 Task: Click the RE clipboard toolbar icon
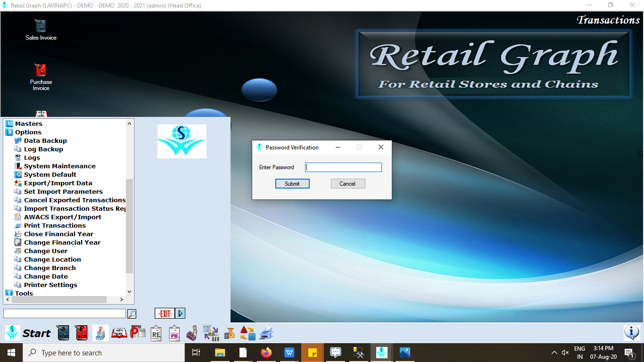point(156,333)
